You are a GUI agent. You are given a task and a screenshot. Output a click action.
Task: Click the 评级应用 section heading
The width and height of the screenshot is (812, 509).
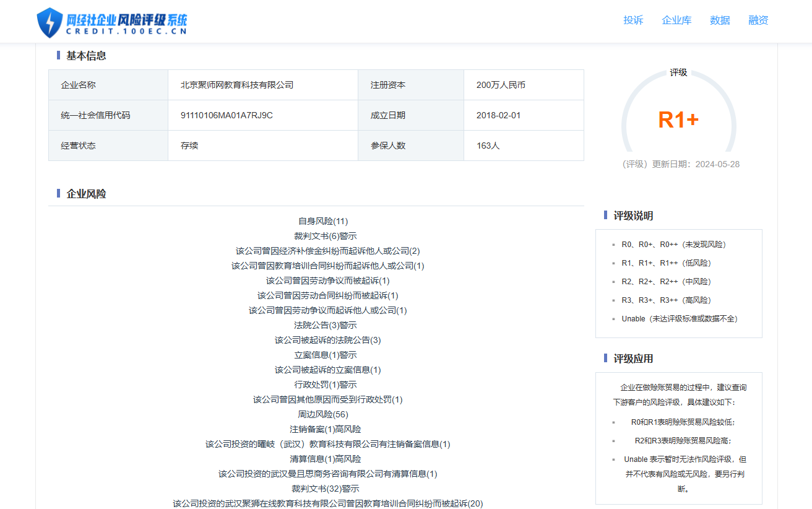(633, 359)
